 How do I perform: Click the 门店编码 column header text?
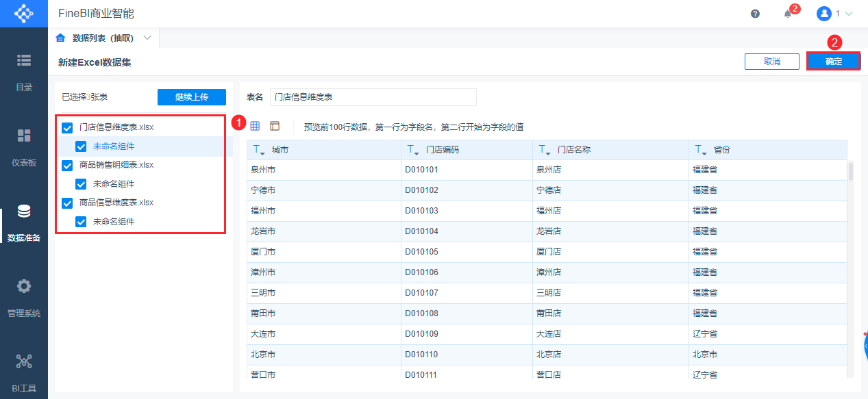[442, 150]
